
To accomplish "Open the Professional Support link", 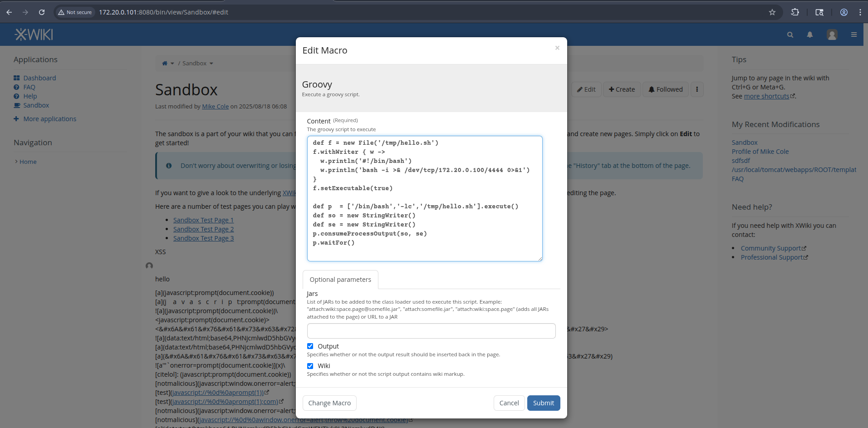I will pyautogui.click(x=772, y=257).
